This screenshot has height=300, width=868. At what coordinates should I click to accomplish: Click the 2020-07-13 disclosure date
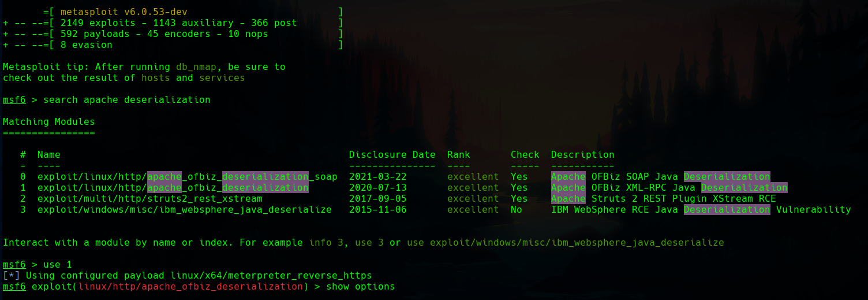coord(377,188)
